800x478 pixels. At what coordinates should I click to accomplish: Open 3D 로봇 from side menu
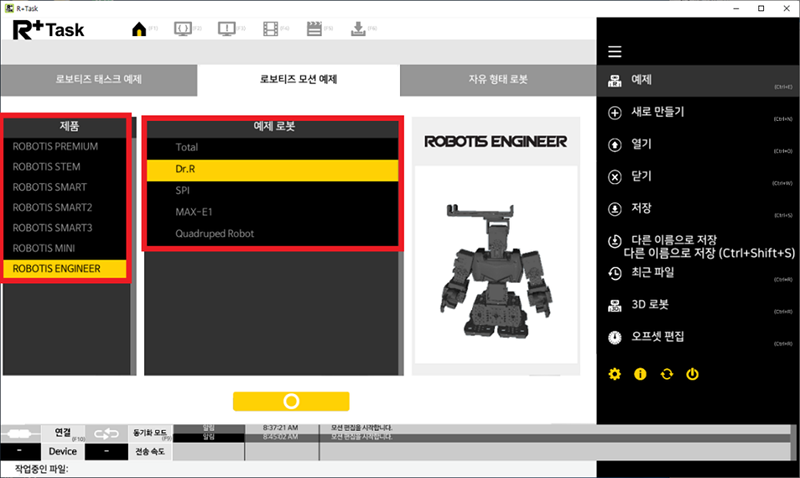point(651,304)
